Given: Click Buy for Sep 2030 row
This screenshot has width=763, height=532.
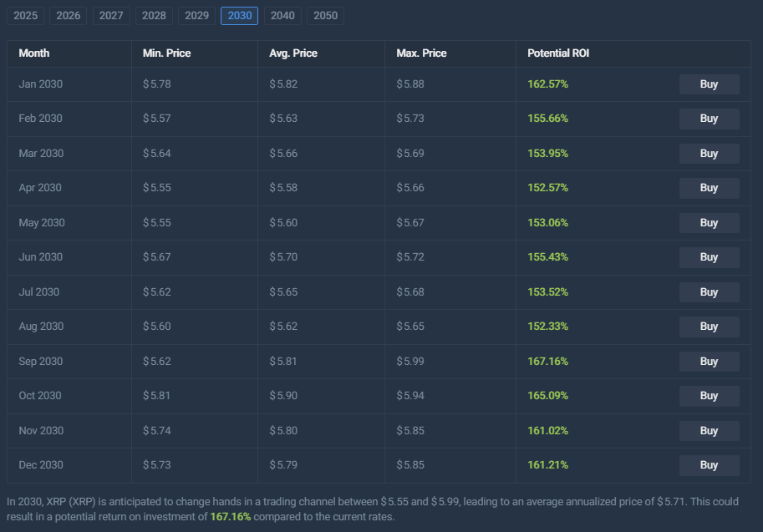Looking at the screenshot, I should pyautogui.click(x=709, y=361).
